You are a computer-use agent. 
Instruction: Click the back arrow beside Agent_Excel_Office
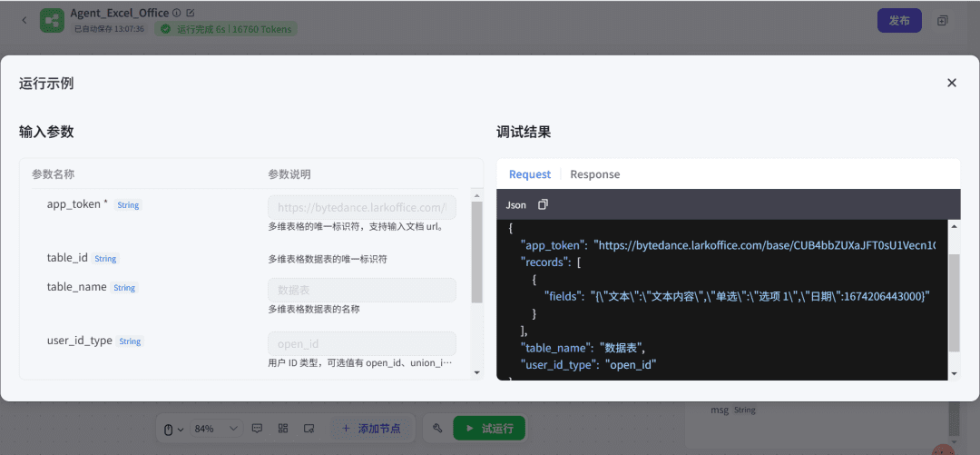[24, 20]
